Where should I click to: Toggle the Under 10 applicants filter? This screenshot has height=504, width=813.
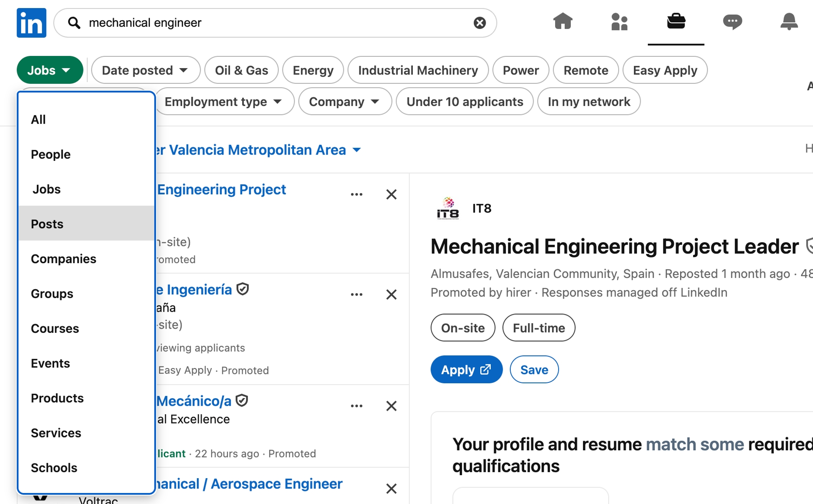point(465,101)
